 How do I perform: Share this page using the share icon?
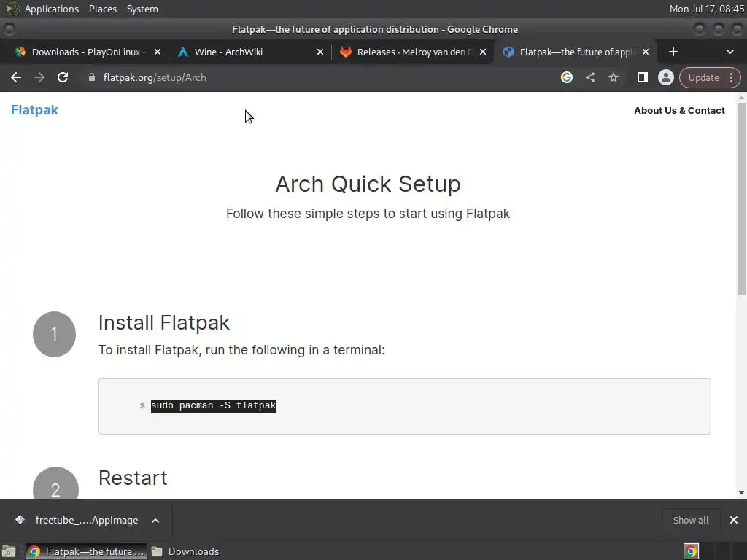589,77
